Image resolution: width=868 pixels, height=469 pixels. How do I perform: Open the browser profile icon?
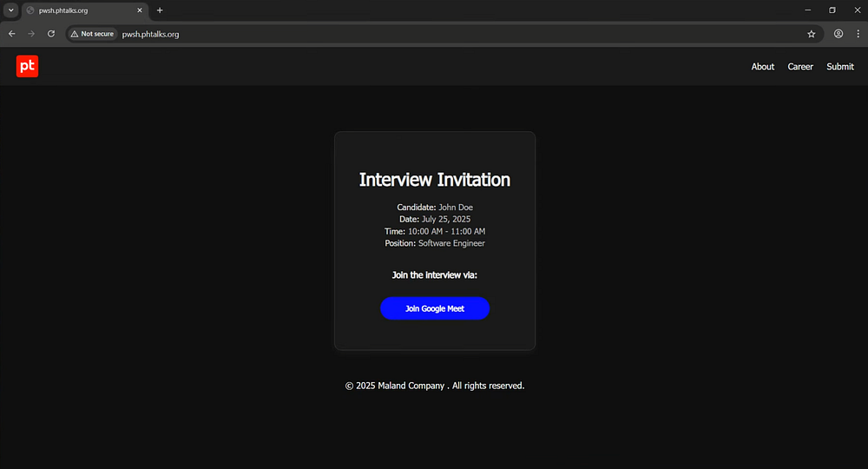[x=838, y=34]
